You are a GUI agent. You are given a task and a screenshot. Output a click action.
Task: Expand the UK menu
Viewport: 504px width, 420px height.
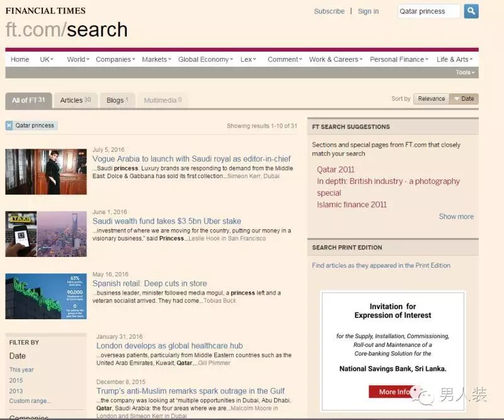click(x=47, y=59)
